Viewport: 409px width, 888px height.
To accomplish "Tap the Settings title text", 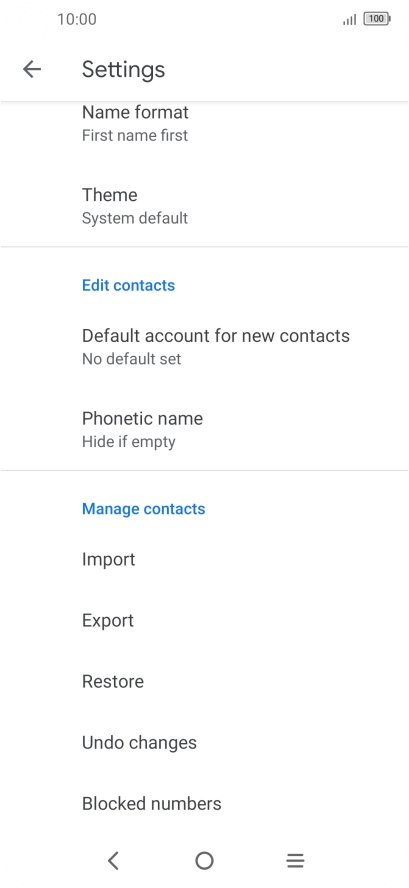I will (x=123, y=70).
